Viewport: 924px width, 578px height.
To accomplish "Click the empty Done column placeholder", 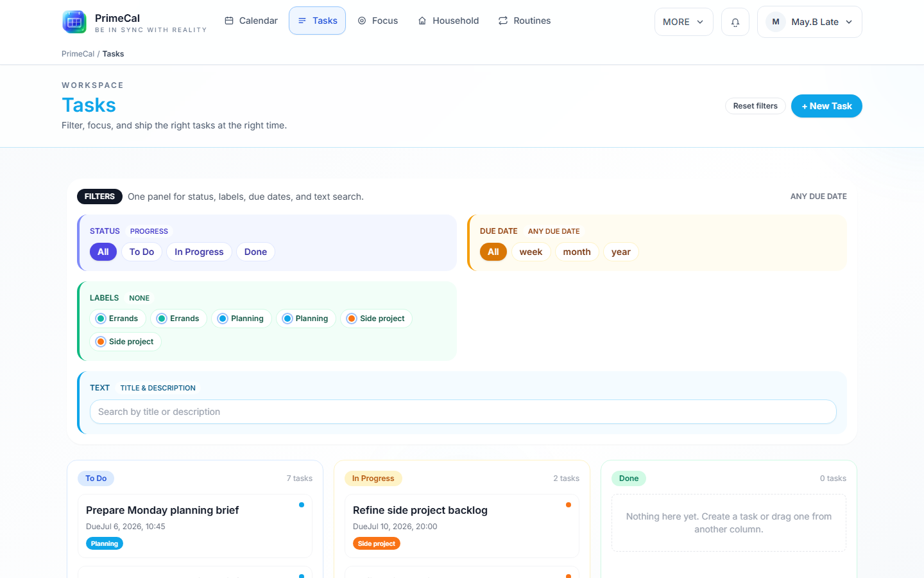I will (729, 523).
